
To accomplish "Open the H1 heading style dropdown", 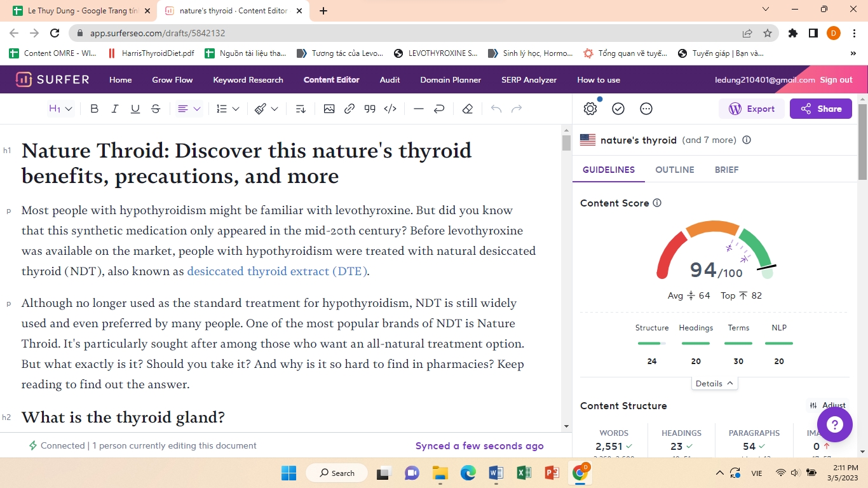I will [x=61, y=109].
